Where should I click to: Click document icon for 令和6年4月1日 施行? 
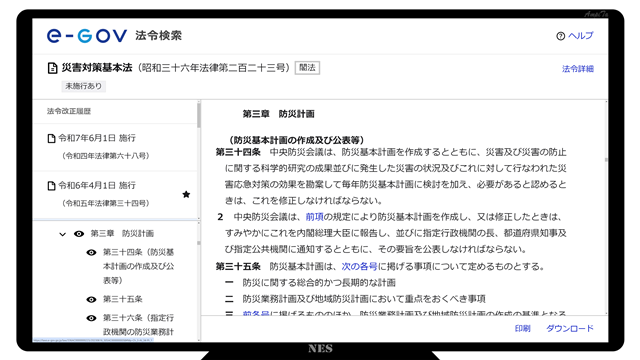tap(51, 186)
